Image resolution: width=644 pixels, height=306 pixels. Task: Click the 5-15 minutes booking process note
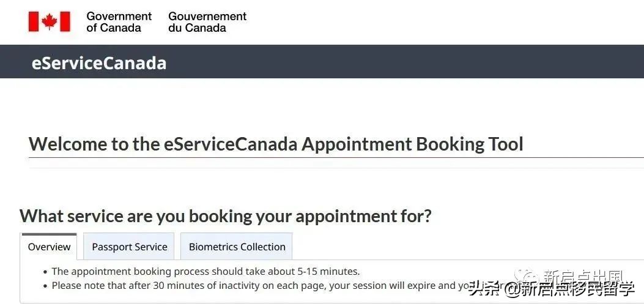[x=205, y=271]
